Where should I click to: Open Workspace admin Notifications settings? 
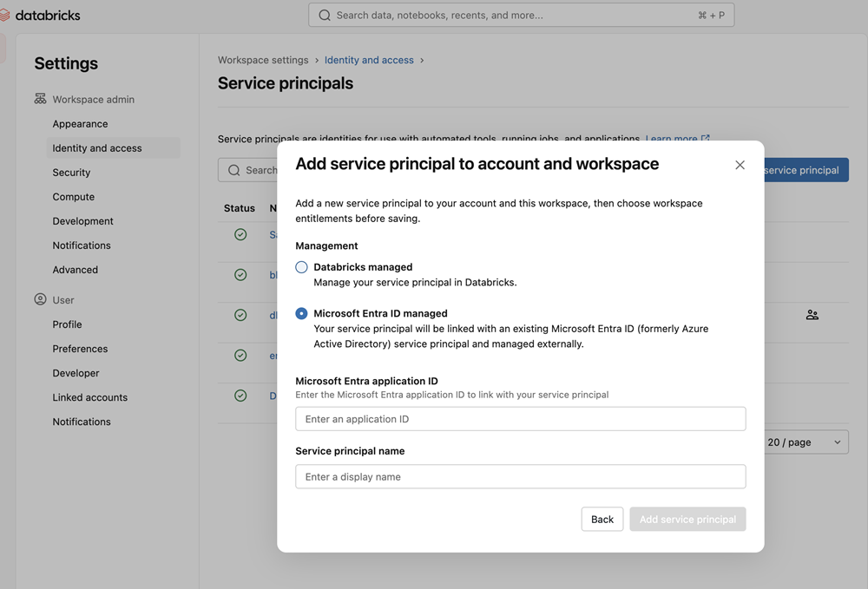[82, 245]
